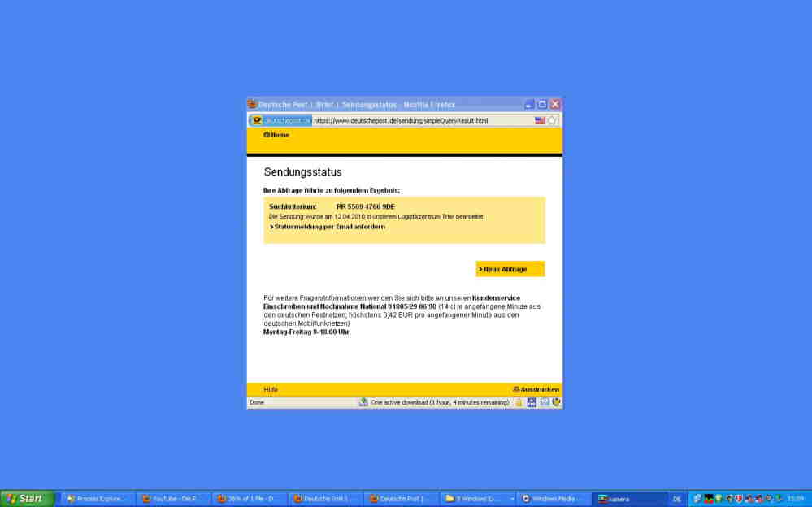Open the Hilfe link in footer
This screenshot has width=812, height=507.
tap(271, 389)
